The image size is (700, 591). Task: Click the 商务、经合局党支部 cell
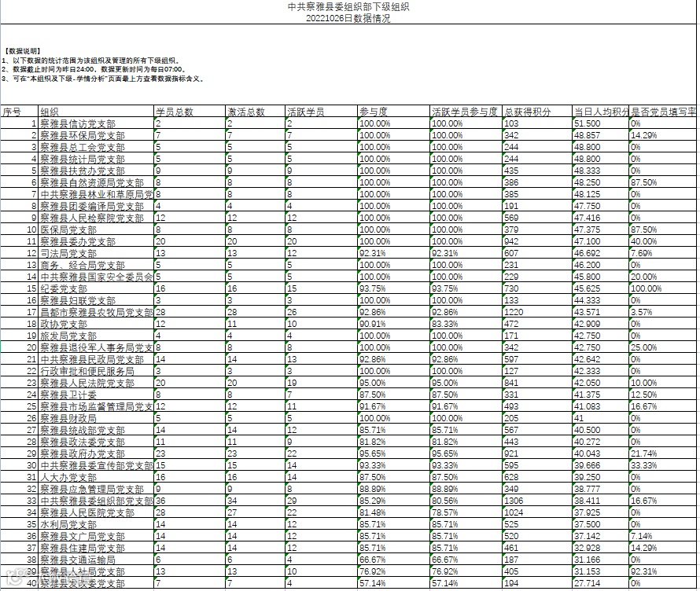[95, 265]
